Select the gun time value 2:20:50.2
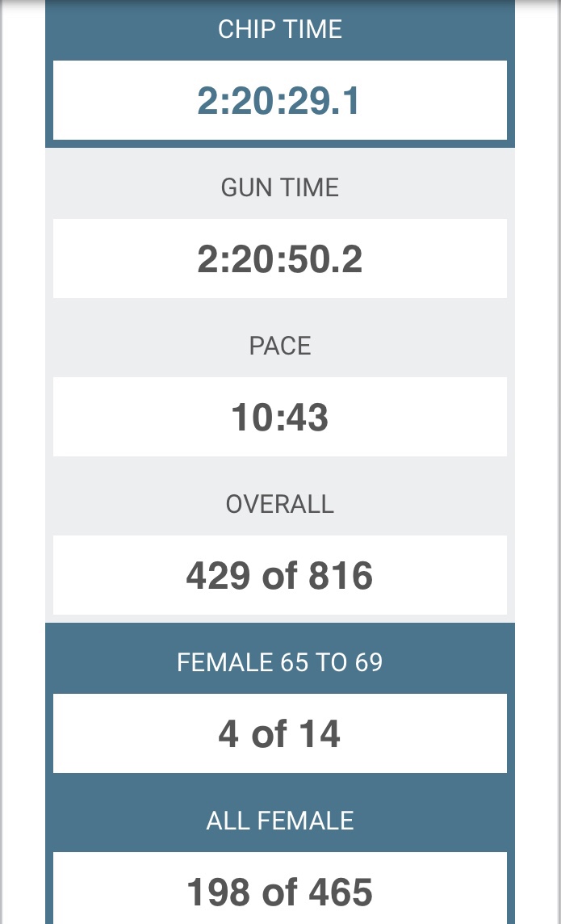This screenshot has width=561, height=924. pyautogui.click(x=279, y=260)
